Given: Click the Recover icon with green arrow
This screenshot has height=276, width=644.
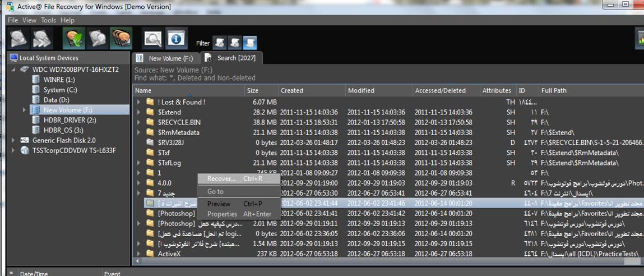Looking at the screenshot, I should pyautogui.click(x=73, y=39).
